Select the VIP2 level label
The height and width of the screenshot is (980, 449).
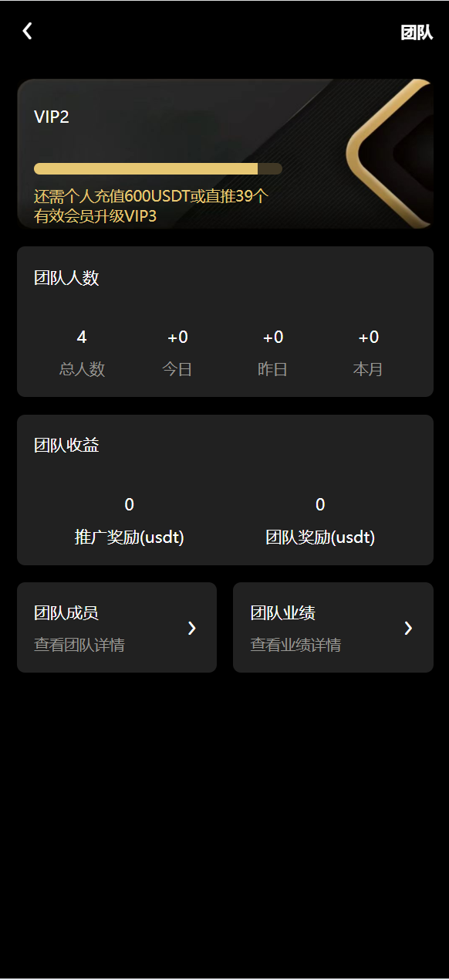(52, 117)
